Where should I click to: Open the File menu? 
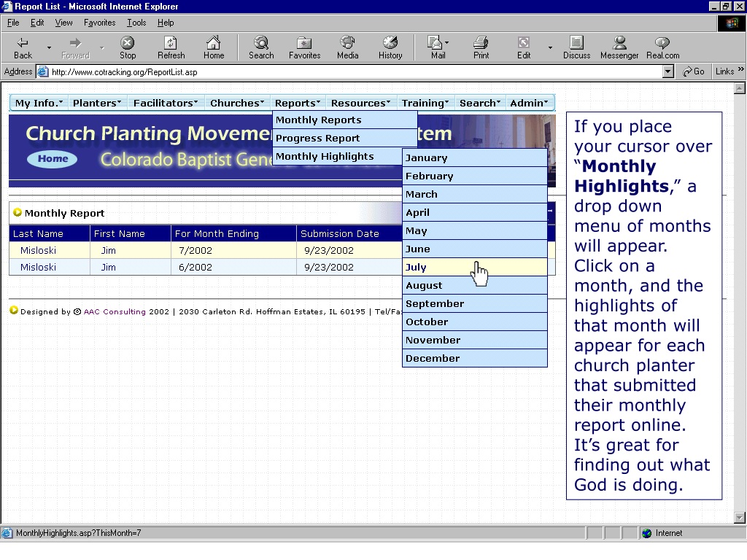(x=13, y=23)
